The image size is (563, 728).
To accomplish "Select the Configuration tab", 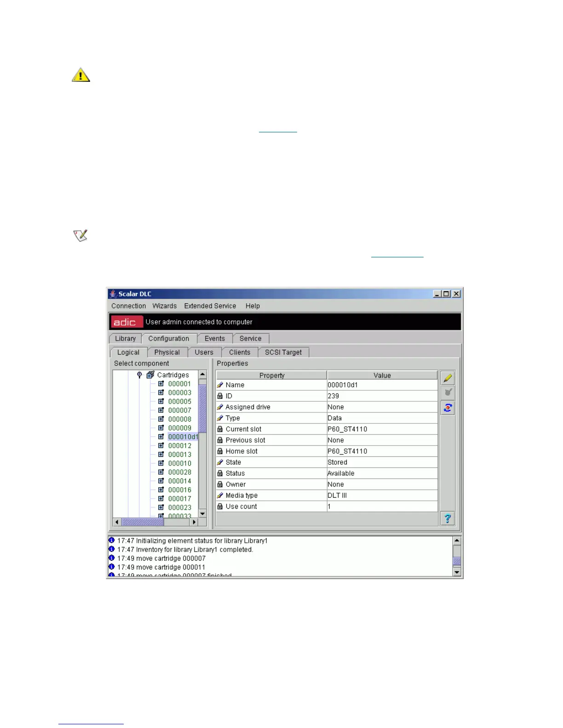I will [169, 339].
